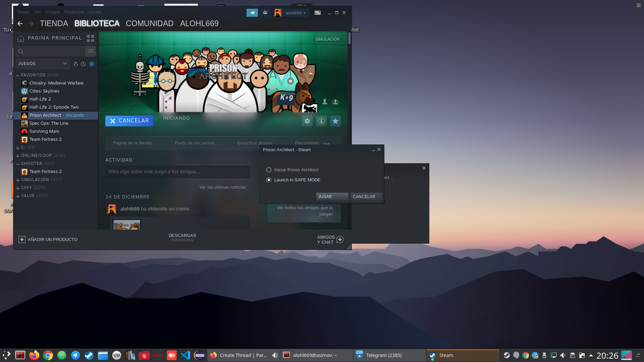Viewport: 644px width, 362px height.
Task: Toggle Linux games filter penguin icon
Action: (x=75, y=64)
